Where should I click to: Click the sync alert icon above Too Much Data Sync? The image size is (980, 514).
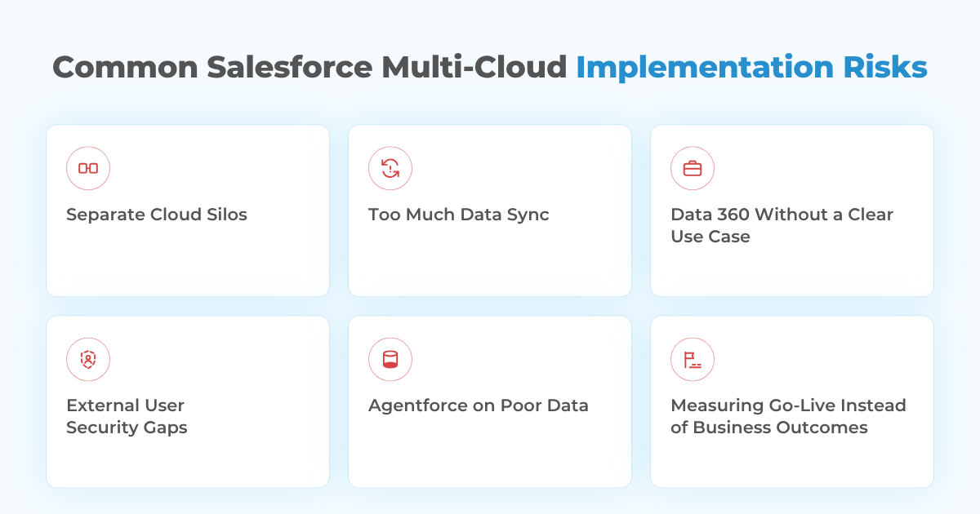tap(390, 168)
